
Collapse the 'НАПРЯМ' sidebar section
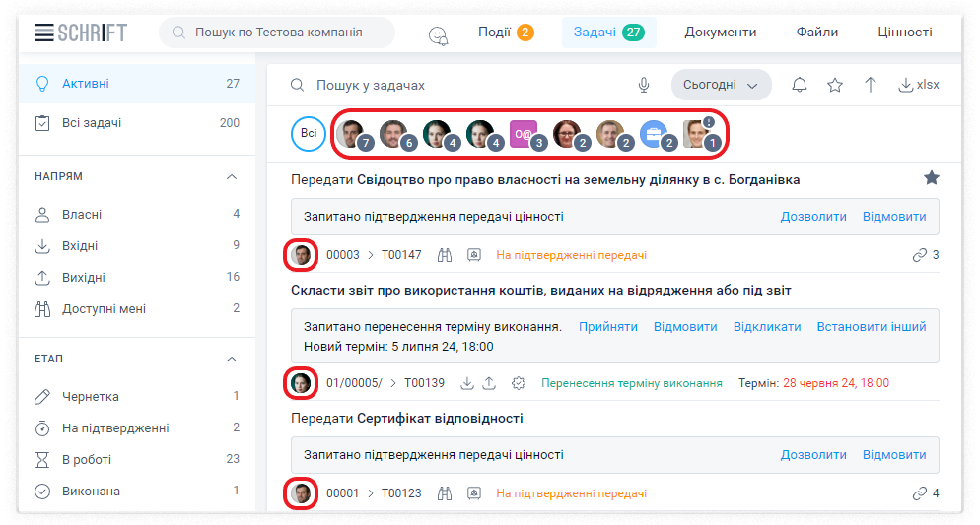[x=232, y=176]
